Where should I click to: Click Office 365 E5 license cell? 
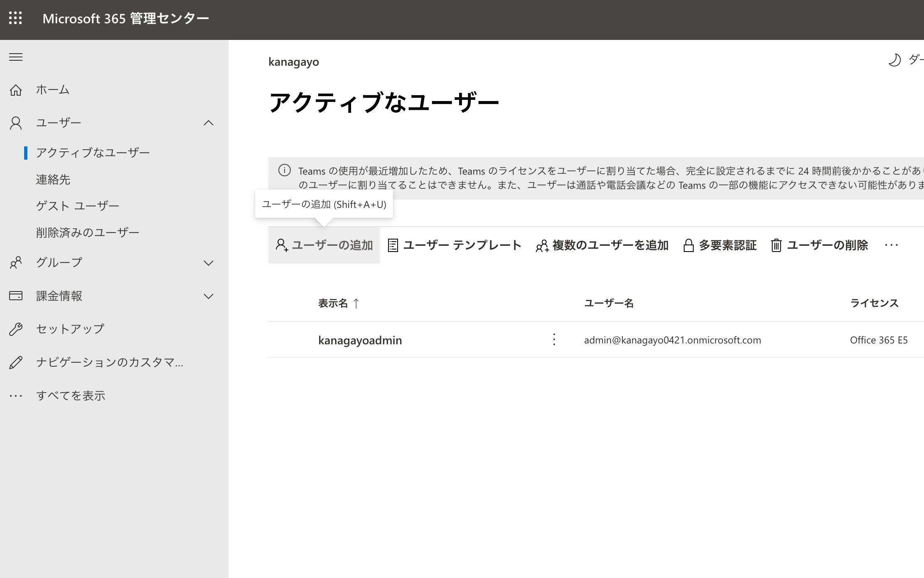pos(879,340)
